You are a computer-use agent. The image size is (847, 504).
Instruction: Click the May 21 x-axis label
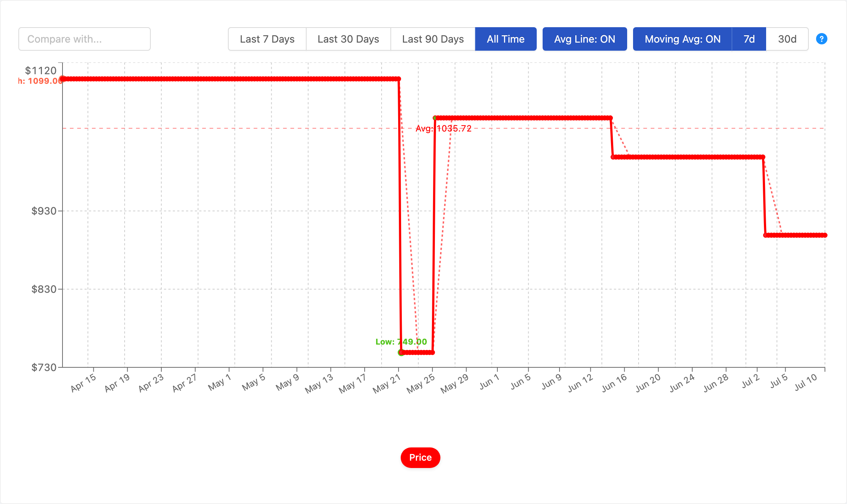(386, 384)
